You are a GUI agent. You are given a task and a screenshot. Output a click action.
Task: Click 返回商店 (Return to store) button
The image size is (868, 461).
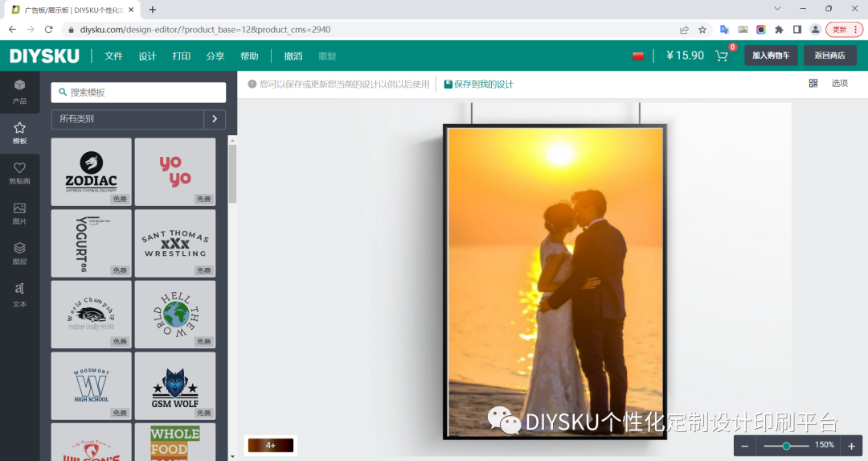[x=829, y=56]
